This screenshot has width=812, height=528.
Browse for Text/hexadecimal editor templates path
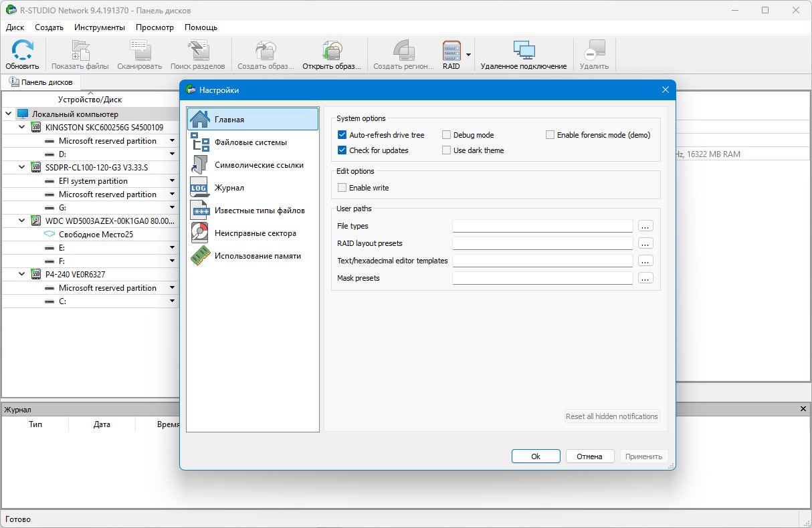click(x=645, y=261)
